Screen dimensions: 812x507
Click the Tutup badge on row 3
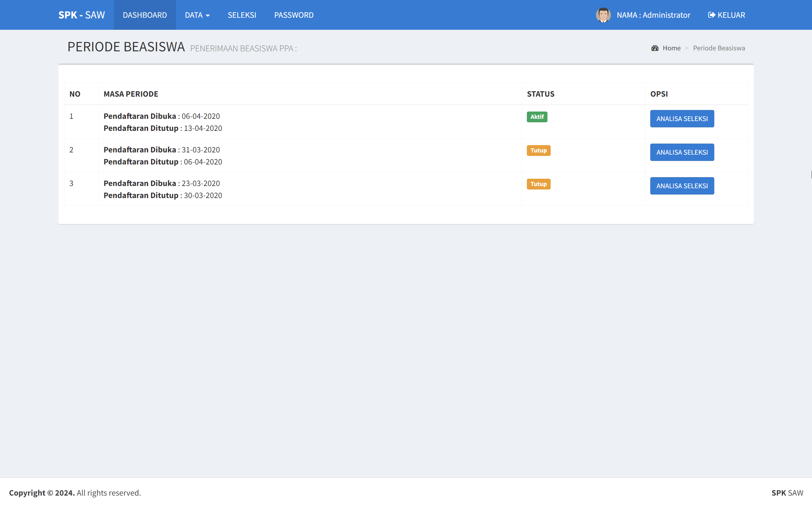click(538, 184)
